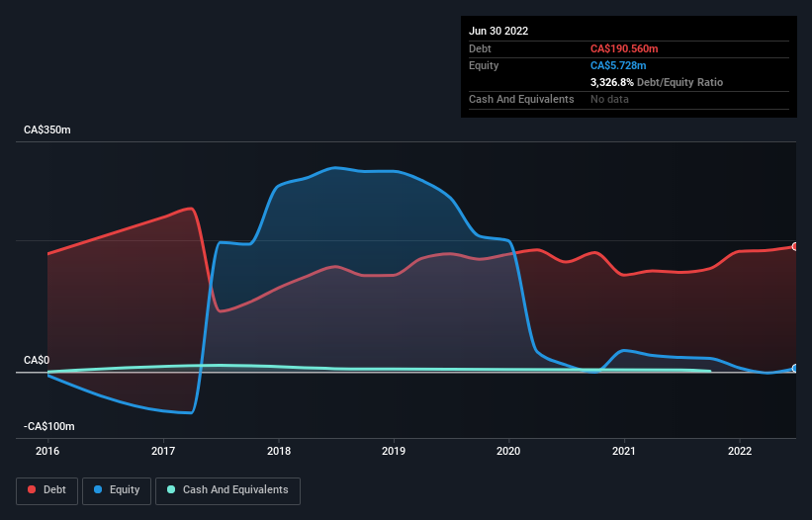Click the red Debt end-point marker

point(795,247)
